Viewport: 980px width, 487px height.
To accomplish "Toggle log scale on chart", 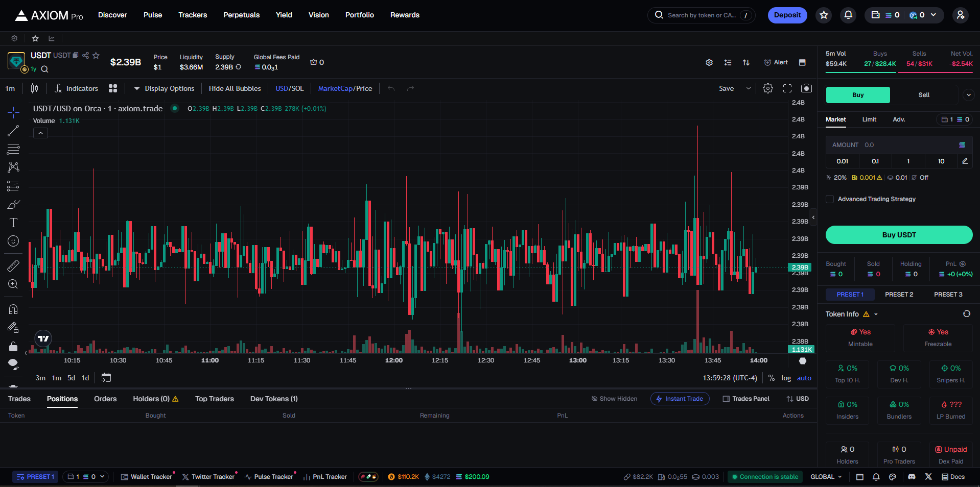I will pyautogui.click(x=786, y=378).
